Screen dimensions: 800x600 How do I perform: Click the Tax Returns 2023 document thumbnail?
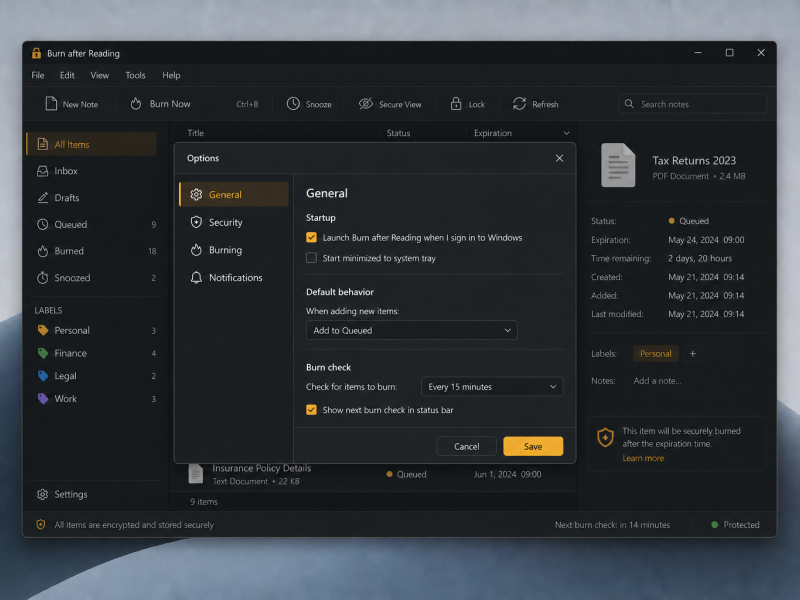618,165
